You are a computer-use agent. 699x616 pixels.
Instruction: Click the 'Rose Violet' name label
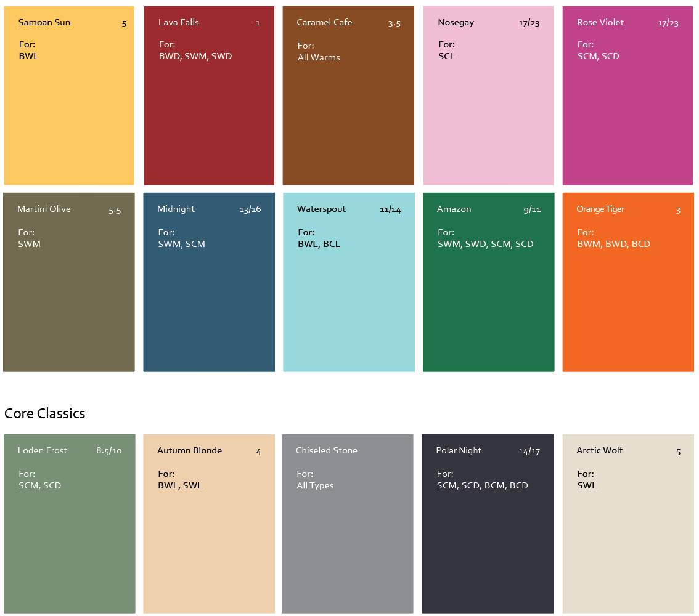[x=600, y=22]
